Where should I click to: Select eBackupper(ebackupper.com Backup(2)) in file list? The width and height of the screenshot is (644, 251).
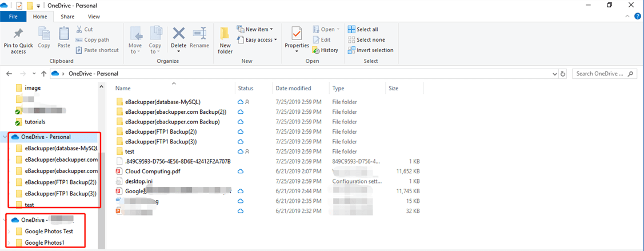tap(176, 111)
